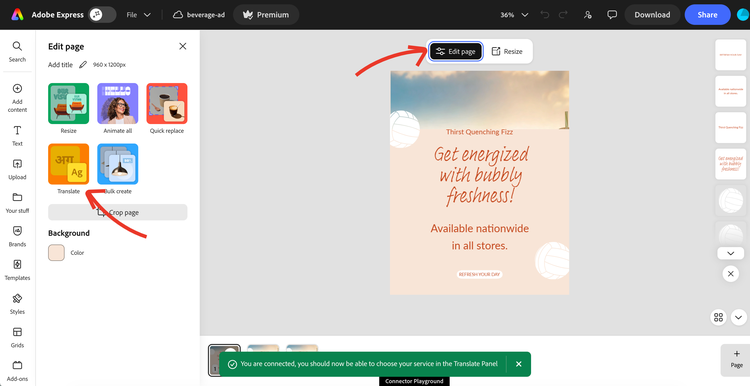The width and height of the screenshot is (750, 386).
Task: Dismiss the green connected notification
Action: (518, 364)
